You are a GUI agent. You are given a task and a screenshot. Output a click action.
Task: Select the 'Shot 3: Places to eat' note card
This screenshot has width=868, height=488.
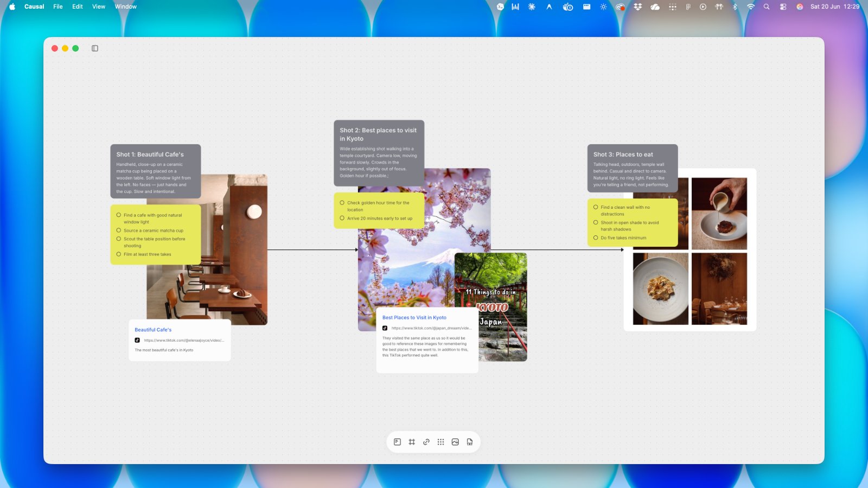(x=633, y=168)
